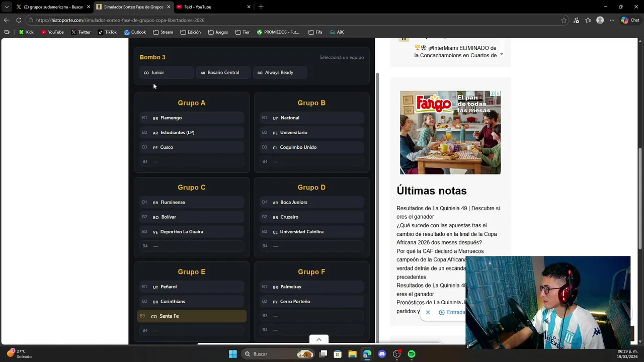Click Windows taskbar Buscar search box
Image resolution: width=644 pixels, height=362 pixels.
278,354
